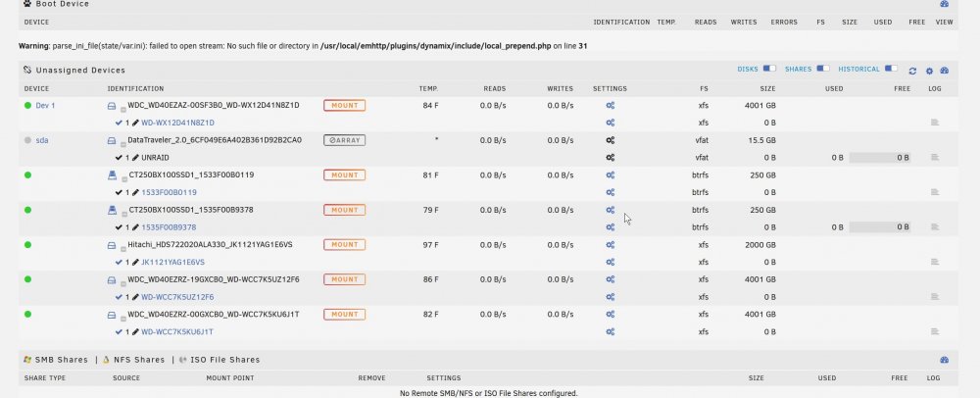Mount the CT250BX100SSD1_1535F00B9378 SSD

click(344, 211)
